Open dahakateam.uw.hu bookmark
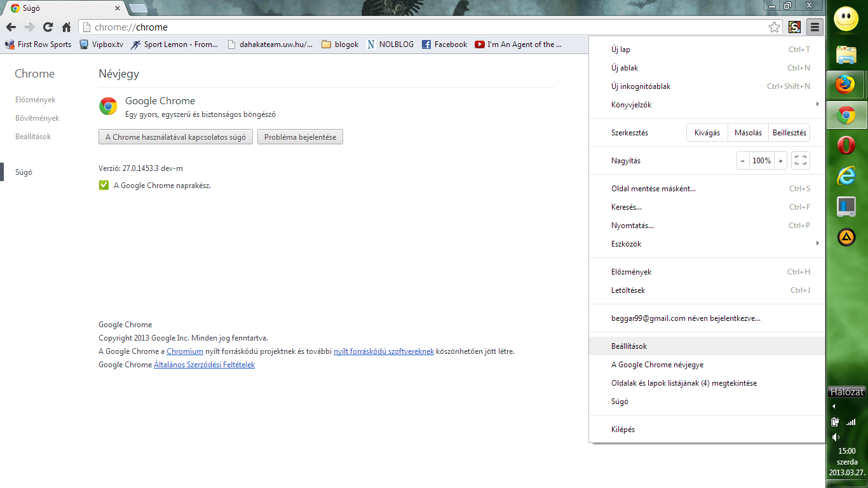Image resolution: width=868 pixels, height=488 pixels. pyautogui.click(x=270, y=44)
